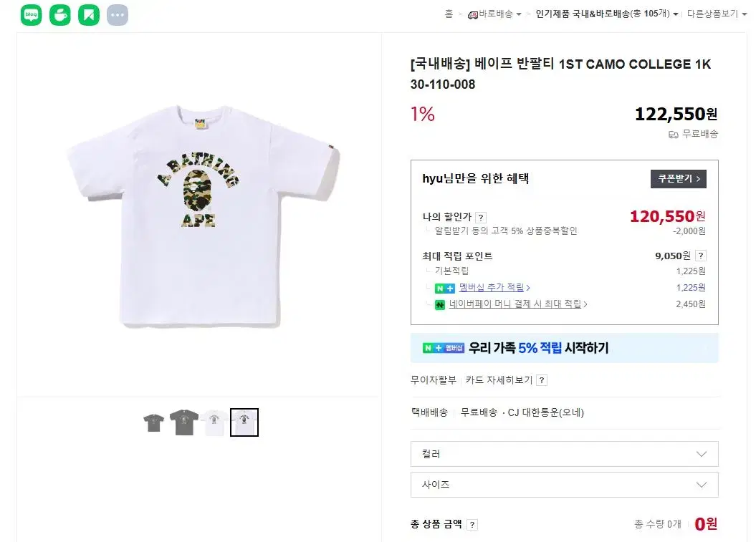Click the Naver Keep bookmark icon
Image resolution: width=756 pixels, height=542 pixels.
[89, 15]
